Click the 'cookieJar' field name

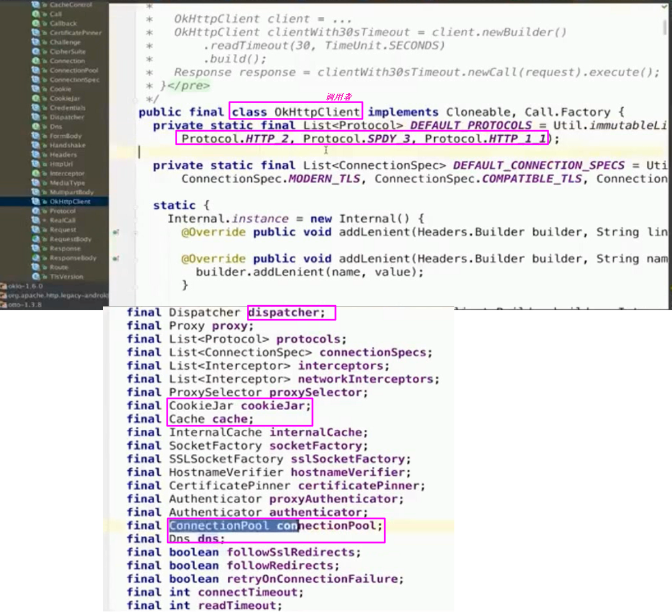point(273,406)
